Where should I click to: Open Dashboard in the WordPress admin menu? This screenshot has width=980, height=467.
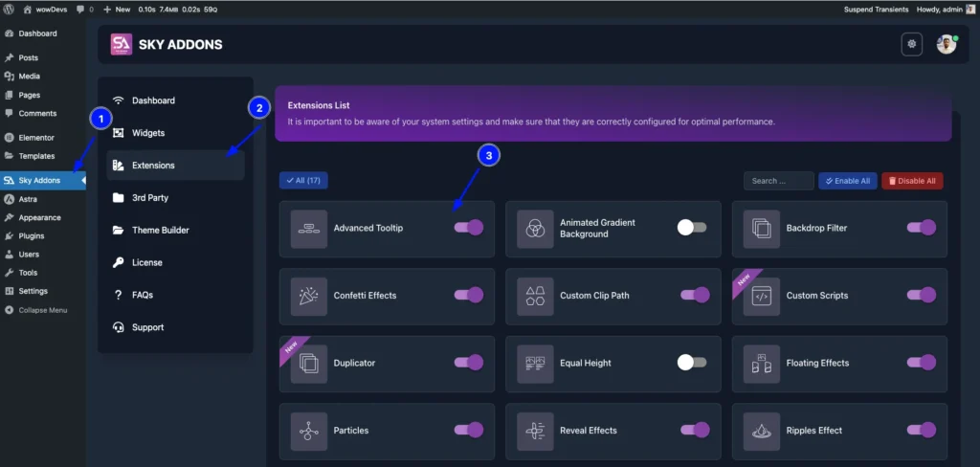tap(37, 33)
